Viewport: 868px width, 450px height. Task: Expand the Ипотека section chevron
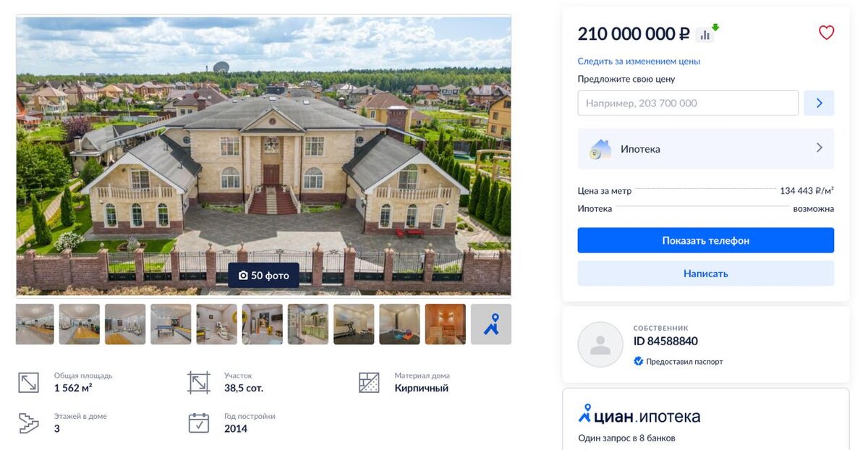[820, 148]
